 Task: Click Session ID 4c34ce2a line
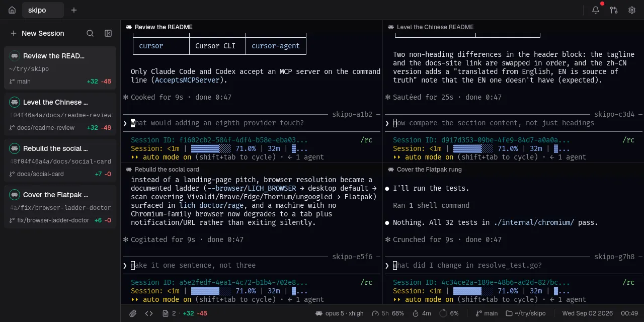coord(481,282)
